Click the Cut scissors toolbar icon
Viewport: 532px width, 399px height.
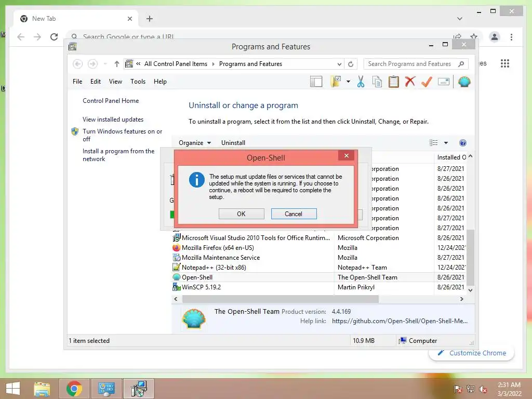(361, 82)
